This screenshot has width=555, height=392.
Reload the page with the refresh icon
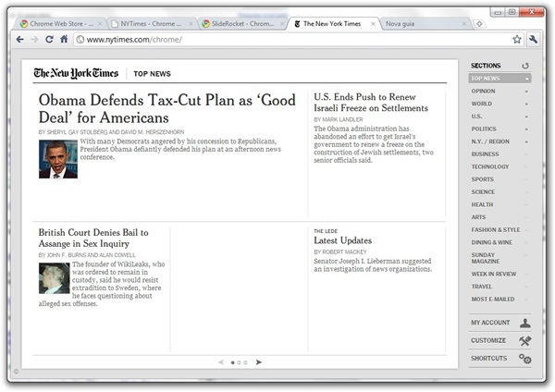49,39
